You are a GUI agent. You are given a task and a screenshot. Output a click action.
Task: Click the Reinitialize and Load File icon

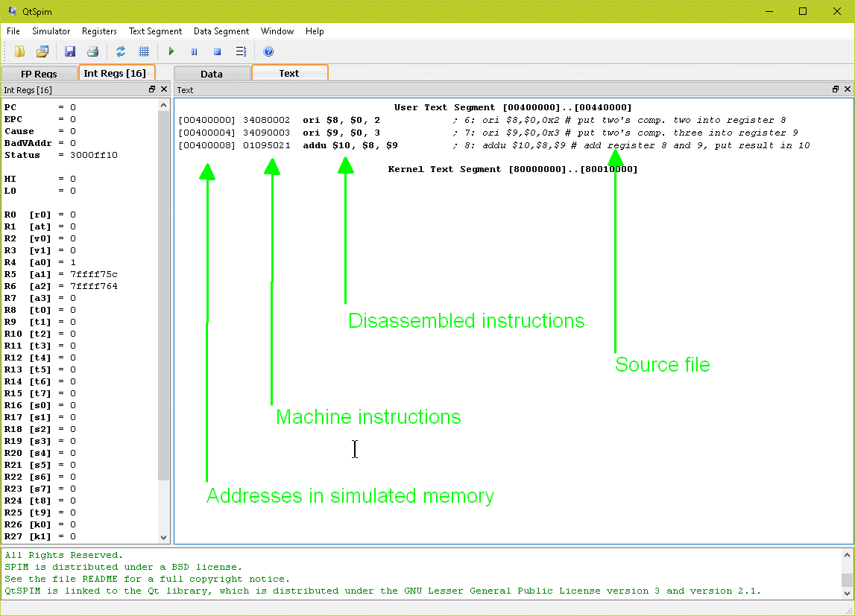point(42,51)
